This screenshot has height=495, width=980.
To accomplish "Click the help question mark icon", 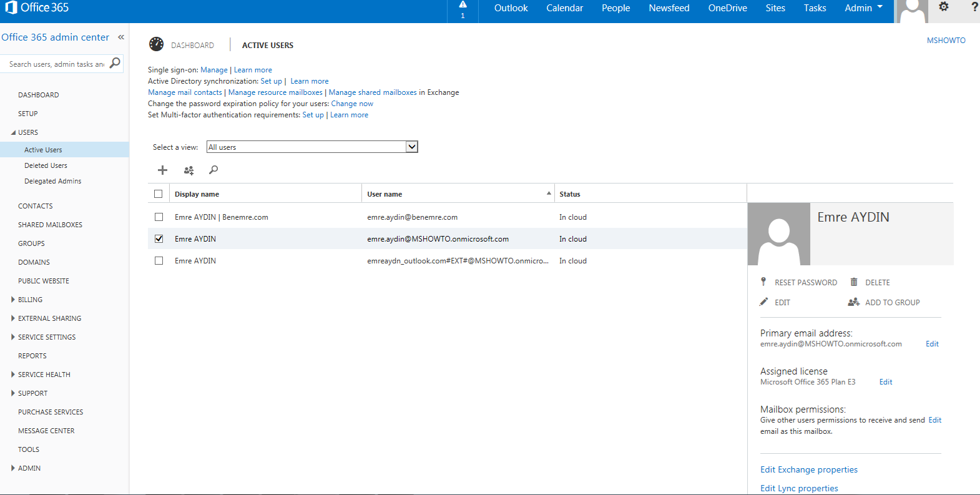I will coord(974,7).
